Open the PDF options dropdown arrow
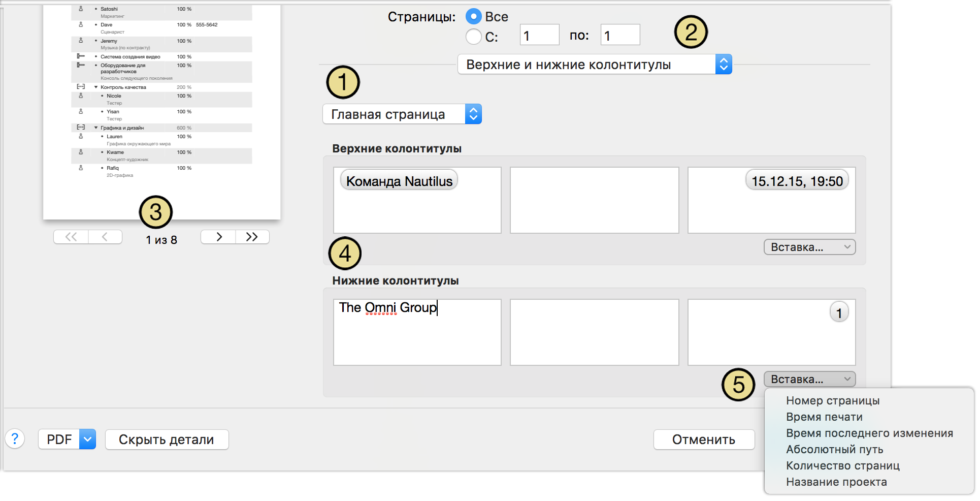This screenshot has width=980, height=501. 88,440
